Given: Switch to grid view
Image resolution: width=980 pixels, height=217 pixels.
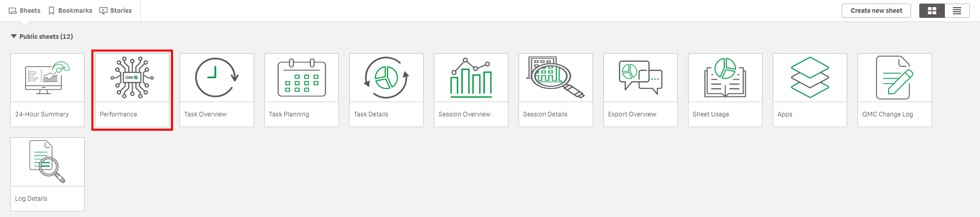Looking at the screenshot, I should (932, 11).
